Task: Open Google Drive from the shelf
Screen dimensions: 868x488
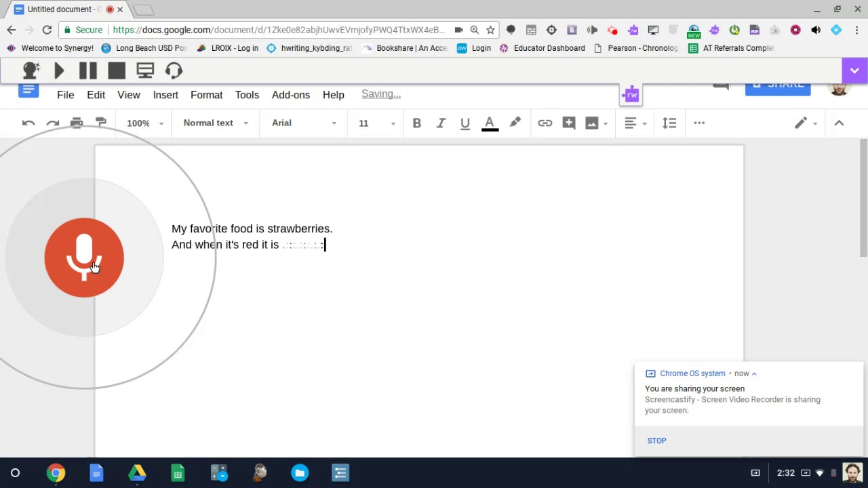Action: 137,473
